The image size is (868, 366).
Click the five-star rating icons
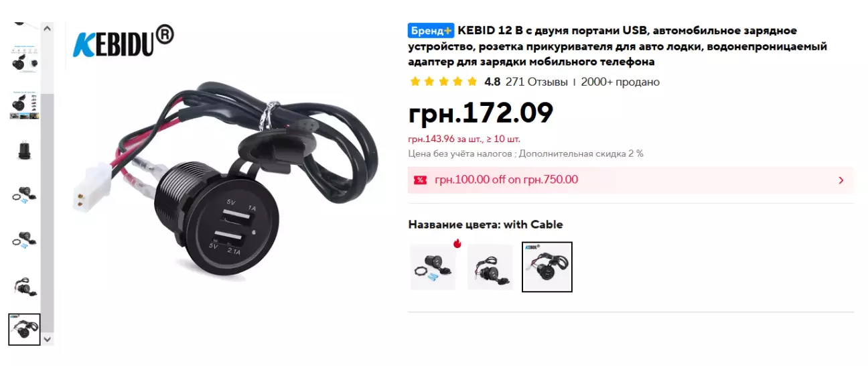[443, 82]
